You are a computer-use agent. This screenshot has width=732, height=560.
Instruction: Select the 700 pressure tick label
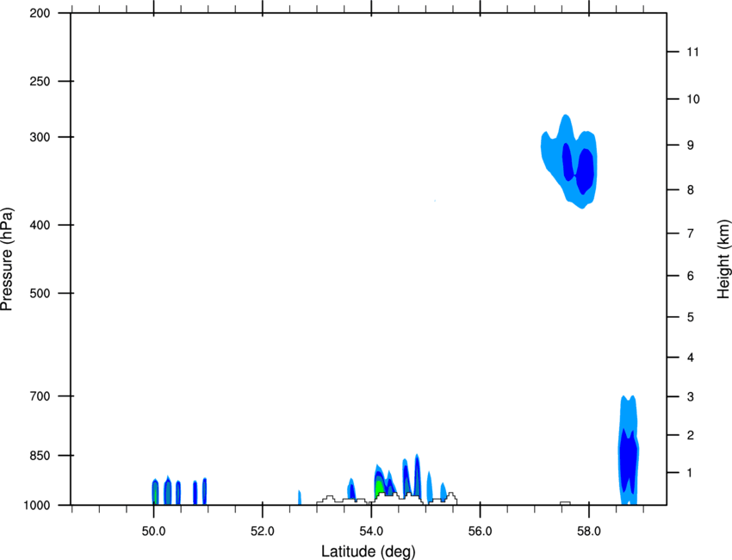(x=40, y=396)
